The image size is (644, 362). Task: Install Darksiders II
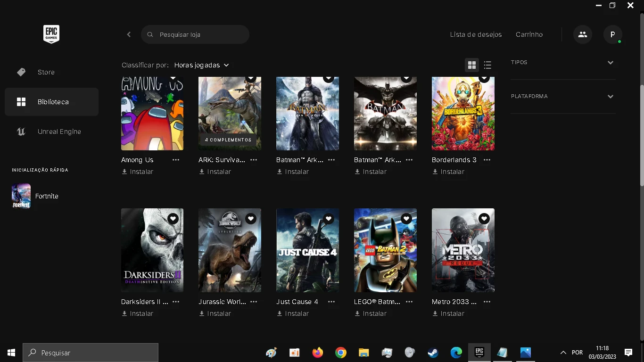(138, 313)
